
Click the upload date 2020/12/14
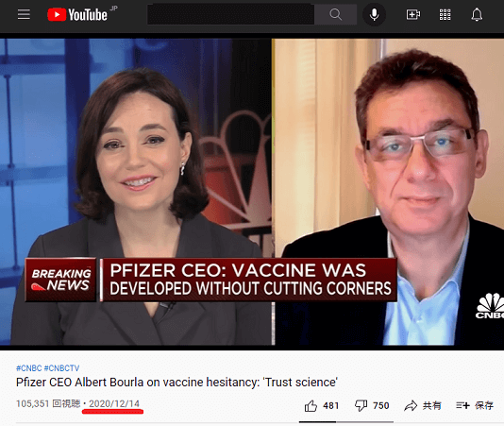coord(114,403)
